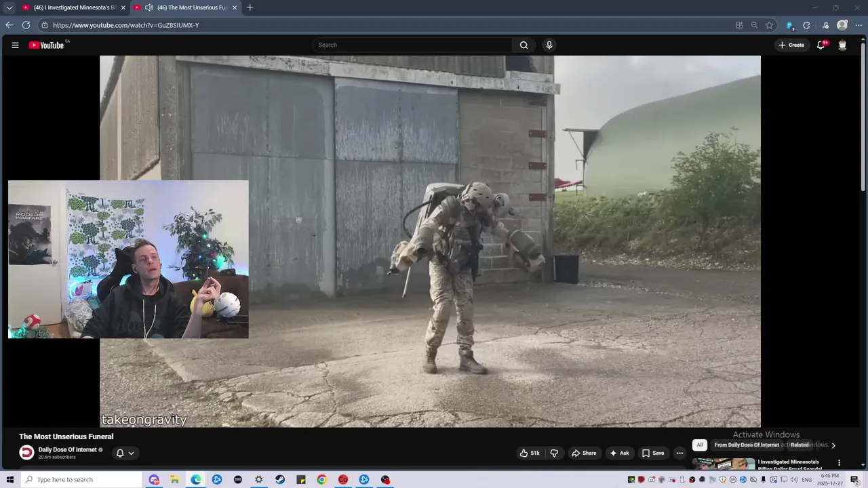The width and height of the screenshot is (868, 488).
Task: Start voice search with the microphone
Action: [549, 45]
